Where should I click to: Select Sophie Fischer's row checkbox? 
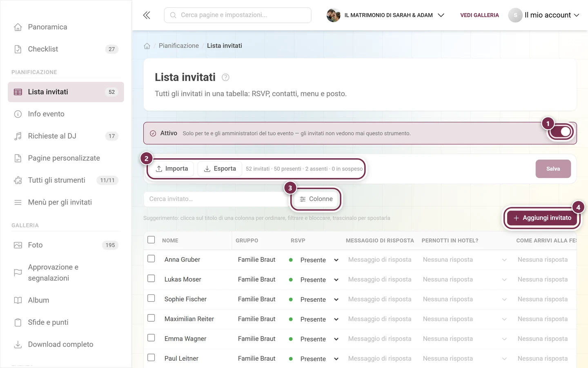(151, 298)
